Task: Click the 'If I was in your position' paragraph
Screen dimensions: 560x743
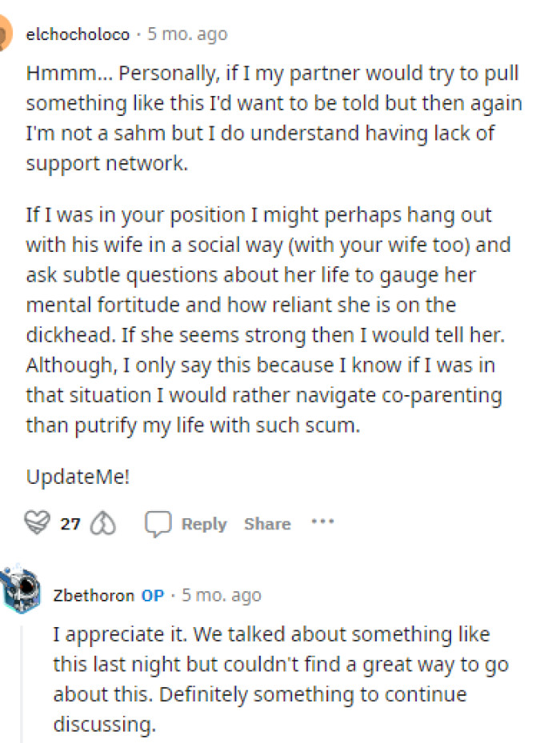Action: pos(268,320)
